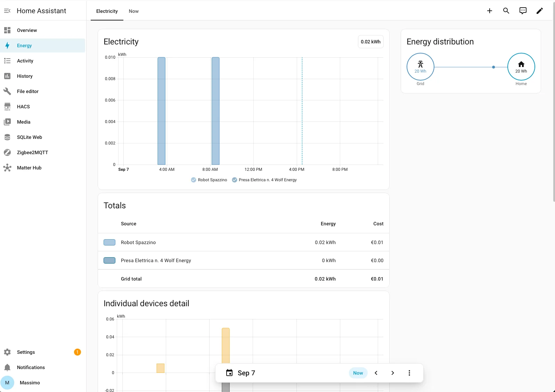Click the Grid total row
This screenshot has height=392, width=555.
(x=244, y=279)
